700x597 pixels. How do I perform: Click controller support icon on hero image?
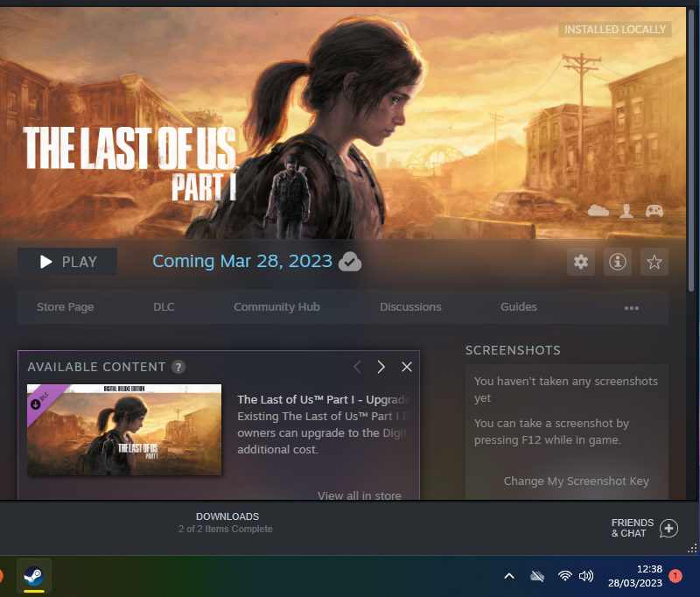(x=654, y=210)
